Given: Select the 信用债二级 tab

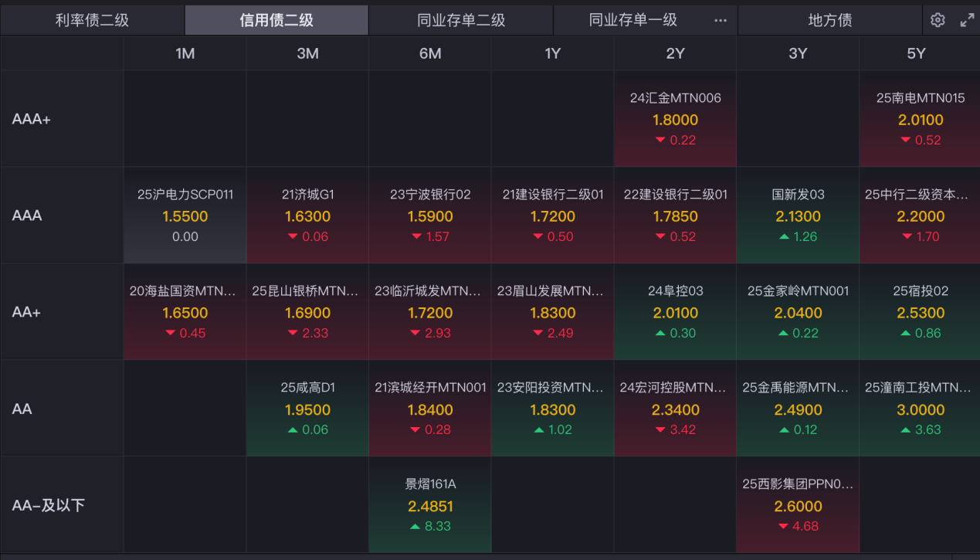Looking at the screenshot, I should [x=276, y=20].
